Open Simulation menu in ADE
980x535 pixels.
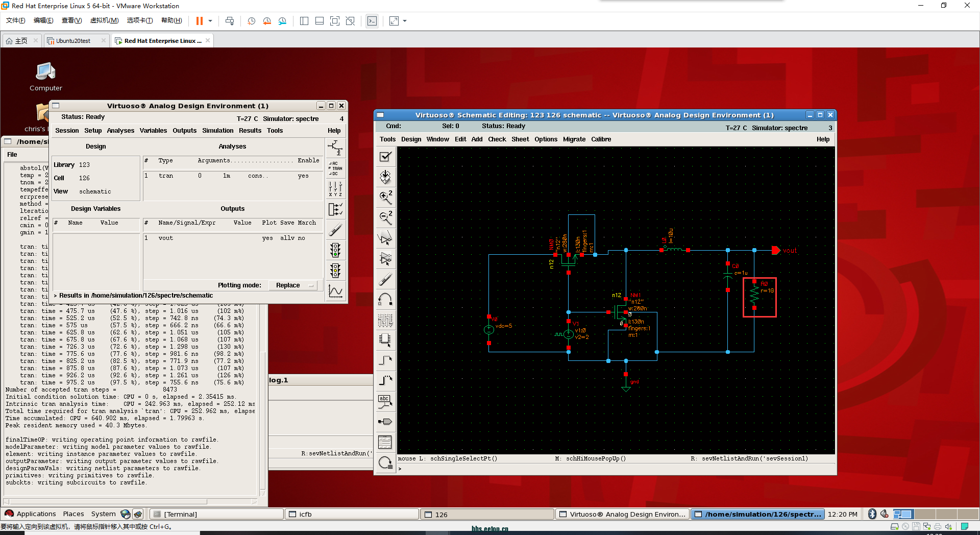click(x=217, y=131)
